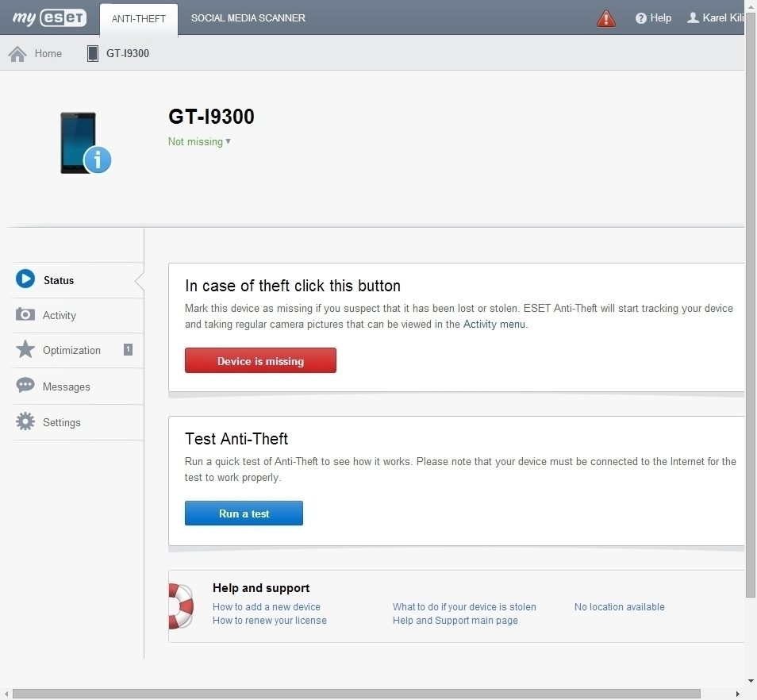Open Messages in the sidebar

[77, 387]
